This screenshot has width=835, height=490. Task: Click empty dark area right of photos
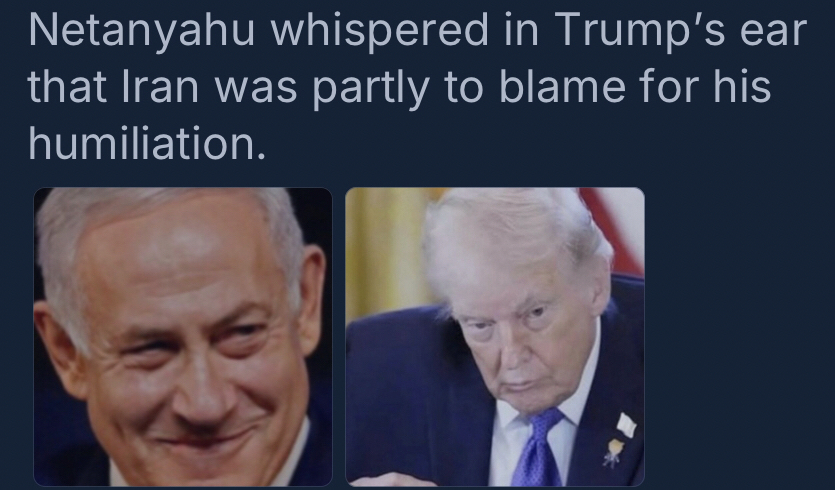click(740, 336)
